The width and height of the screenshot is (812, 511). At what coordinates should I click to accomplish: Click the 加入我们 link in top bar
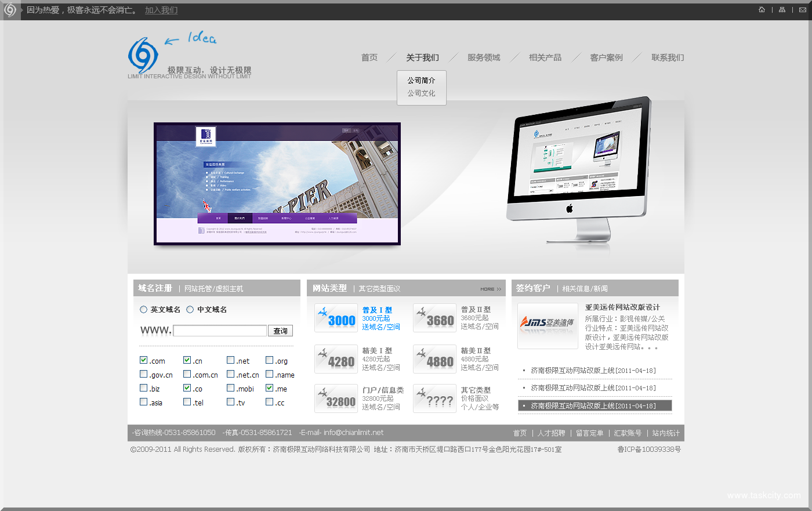click(161, 10)
